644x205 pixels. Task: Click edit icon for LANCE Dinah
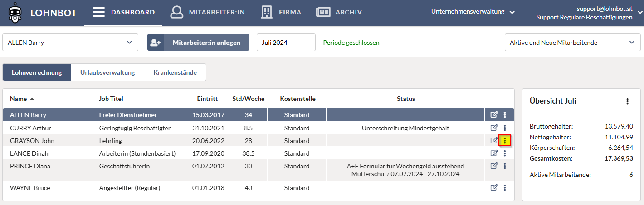494,153
